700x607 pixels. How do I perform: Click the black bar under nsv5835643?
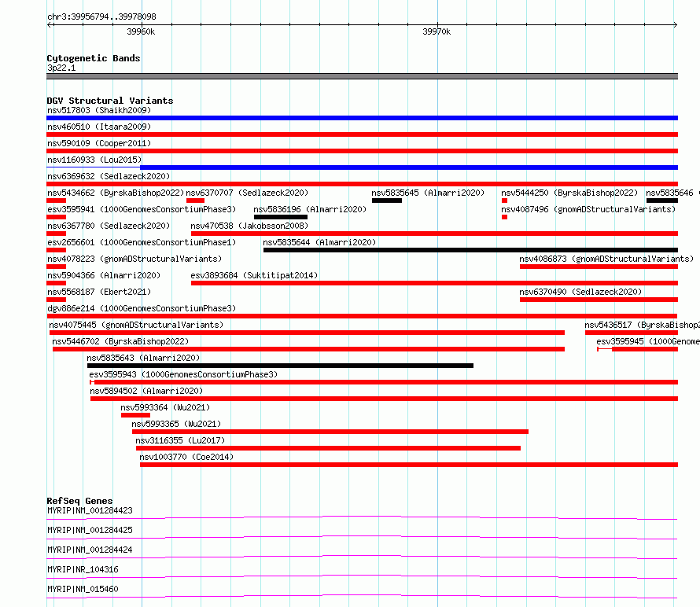point(280,366)
